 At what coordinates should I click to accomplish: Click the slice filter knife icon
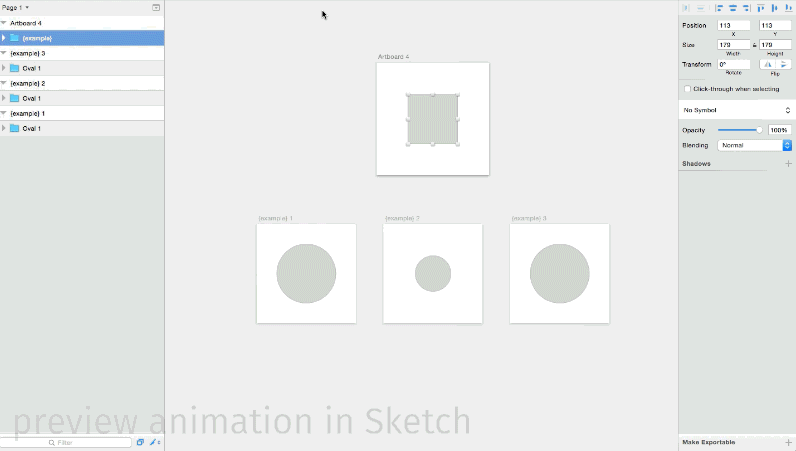(x=155, y=442)
